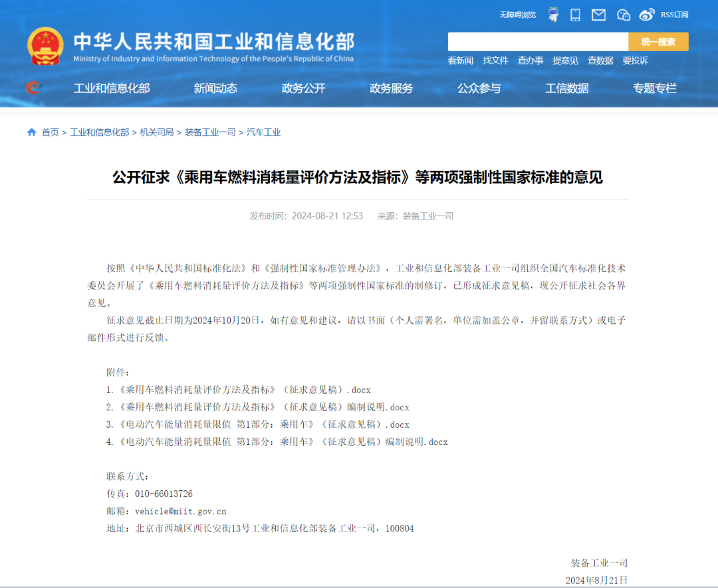Click the red flame icon beside the navigation bar
This screenshot has height=588, width=718.
(31, 88)
